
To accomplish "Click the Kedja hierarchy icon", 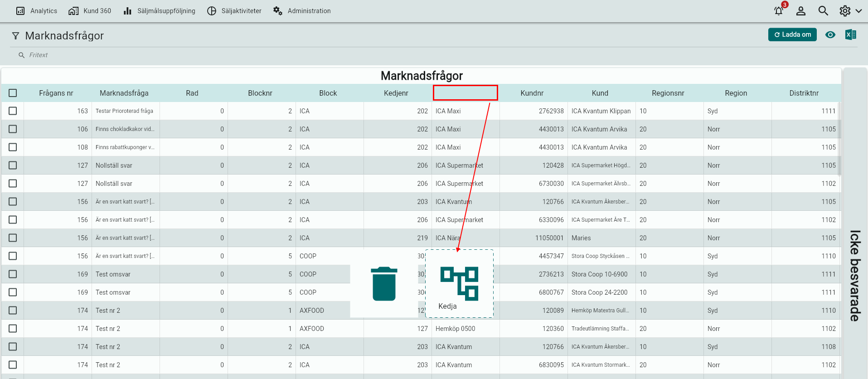I will [459, 283].
